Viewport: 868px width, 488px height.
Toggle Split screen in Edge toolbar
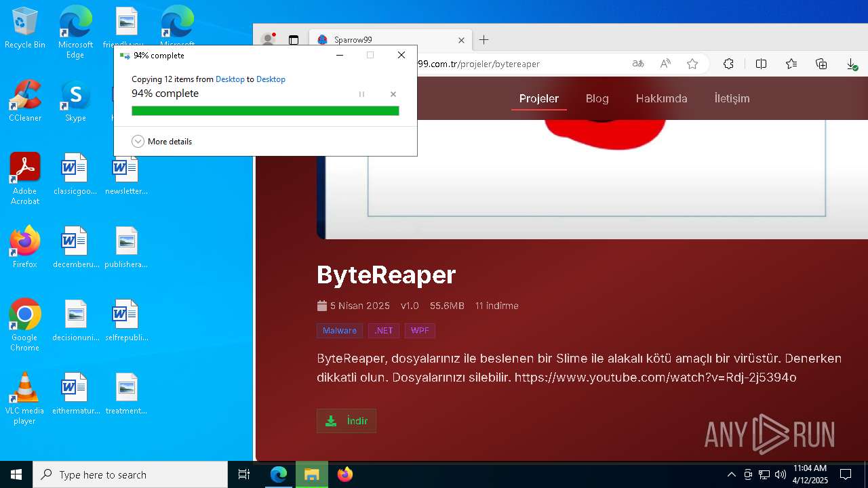761,64
